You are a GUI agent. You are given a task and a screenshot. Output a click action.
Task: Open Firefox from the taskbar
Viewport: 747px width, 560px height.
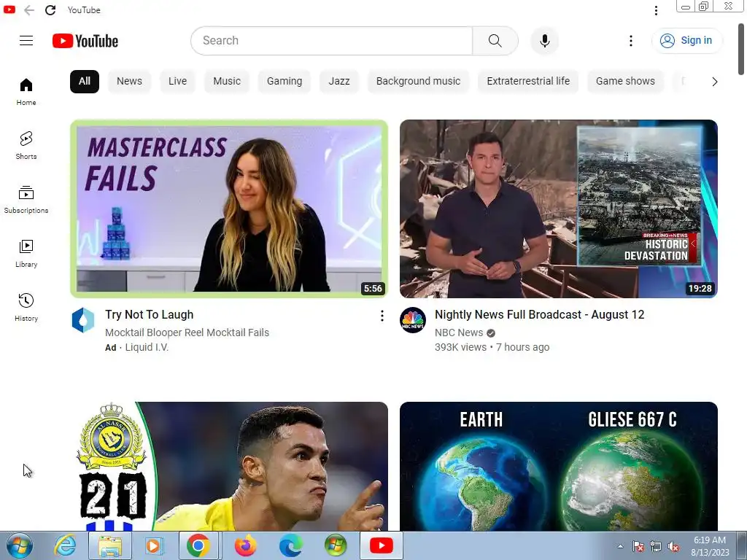click(245, 545)
